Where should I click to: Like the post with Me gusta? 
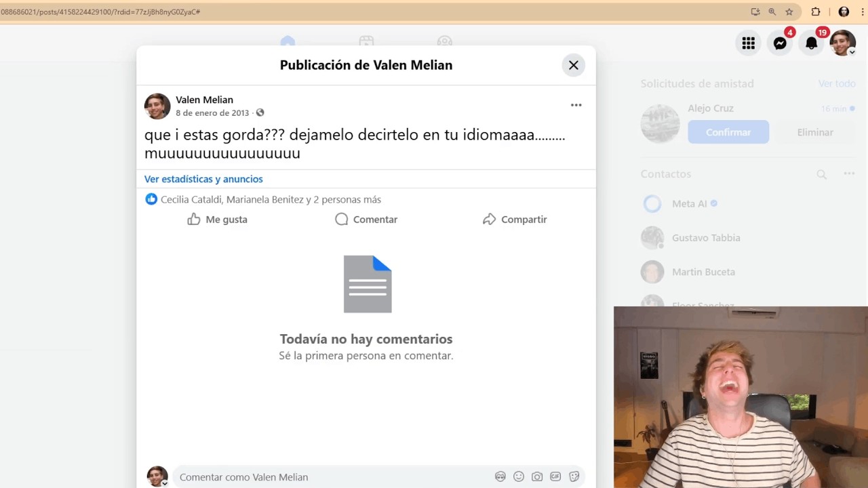217,220
